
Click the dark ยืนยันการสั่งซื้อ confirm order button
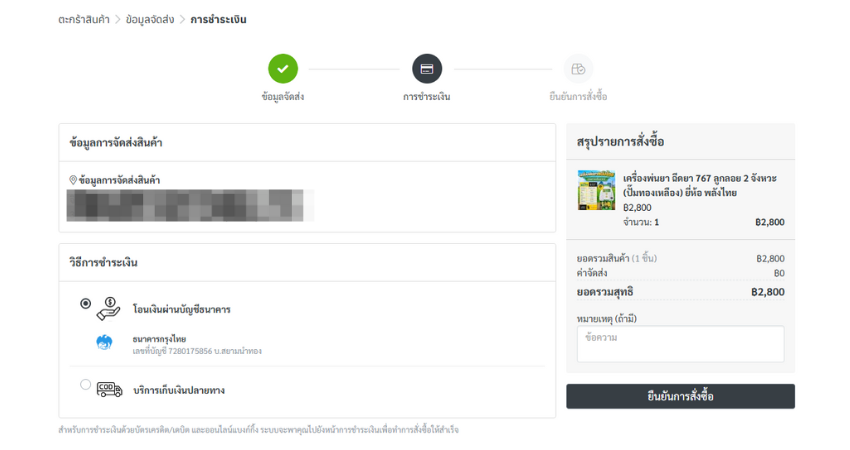(x=680, y=396)
